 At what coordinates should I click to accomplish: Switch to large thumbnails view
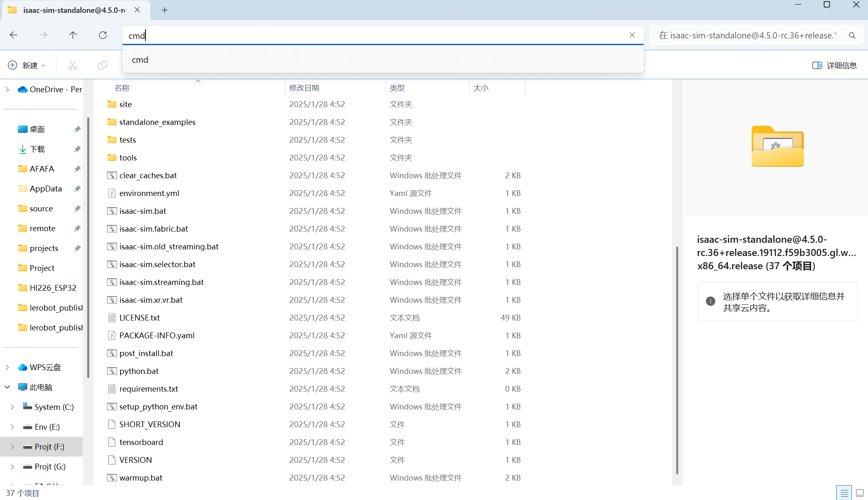click(860, 493)
